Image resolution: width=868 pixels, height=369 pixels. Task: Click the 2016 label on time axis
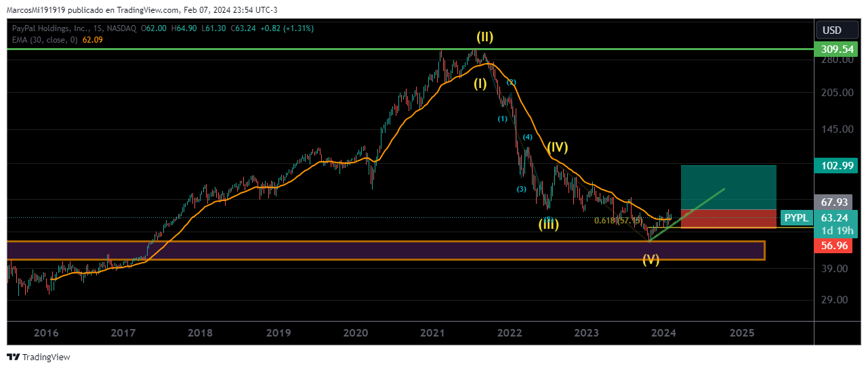[45, 333]
